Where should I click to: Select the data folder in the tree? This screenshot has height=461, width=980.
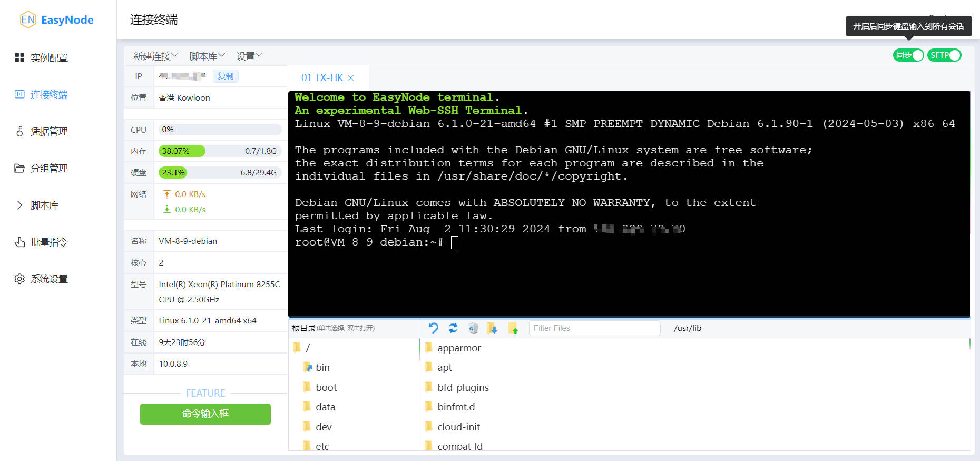tap(325, 407)
